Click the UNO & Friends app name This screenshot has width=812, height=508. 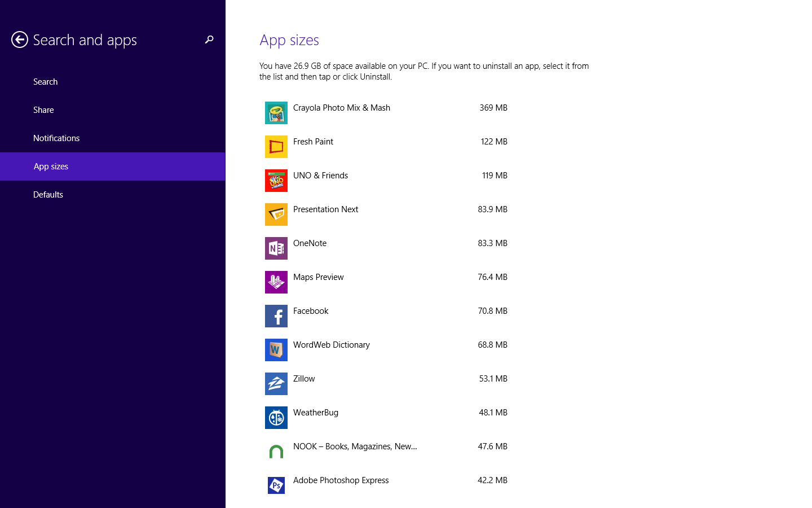(320, 176)
